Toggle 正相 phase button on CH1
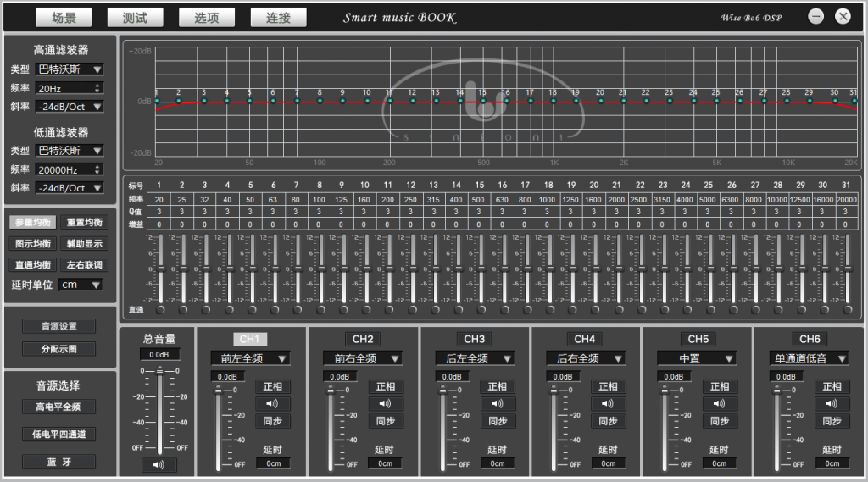868x482 pixels. (x=272, y=386)
